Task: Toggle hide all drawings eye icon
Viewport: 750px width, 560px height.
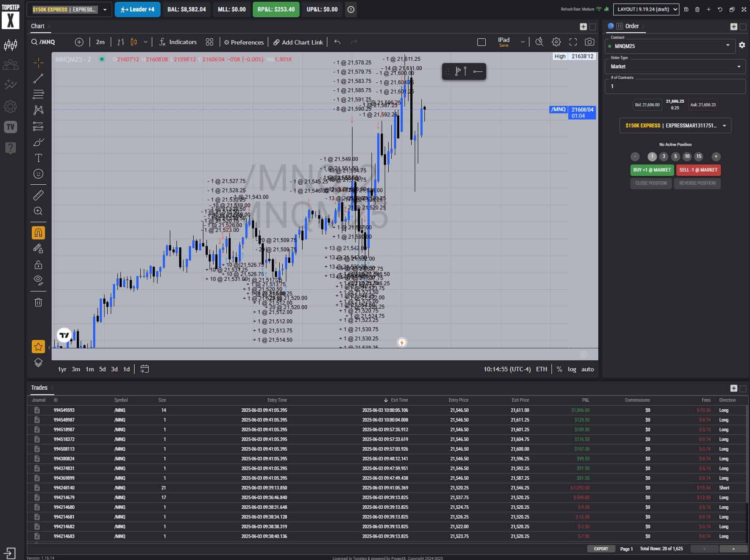Action: [x=38, y=280]
